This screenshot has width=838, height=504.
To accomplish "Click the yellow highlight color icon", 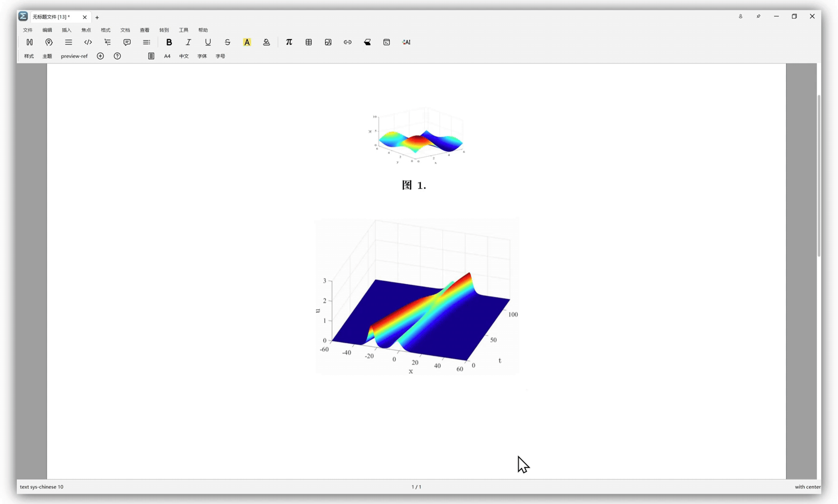I will point(247,42).
